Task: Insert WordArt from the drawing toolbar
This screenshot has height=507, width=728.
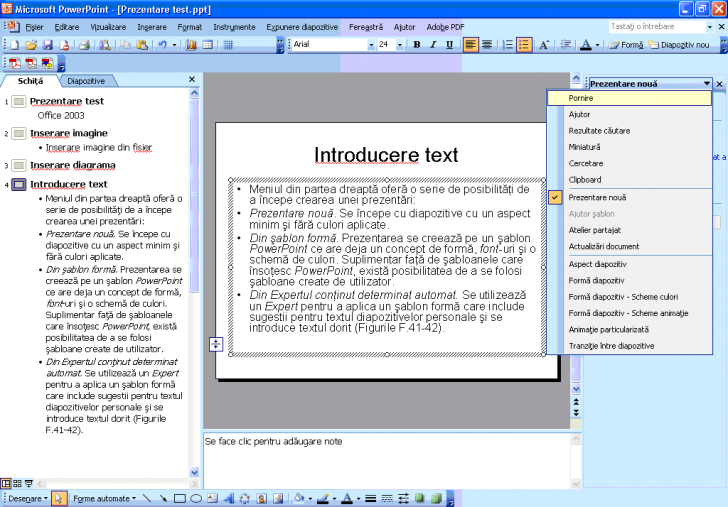Action: (228, 498)
